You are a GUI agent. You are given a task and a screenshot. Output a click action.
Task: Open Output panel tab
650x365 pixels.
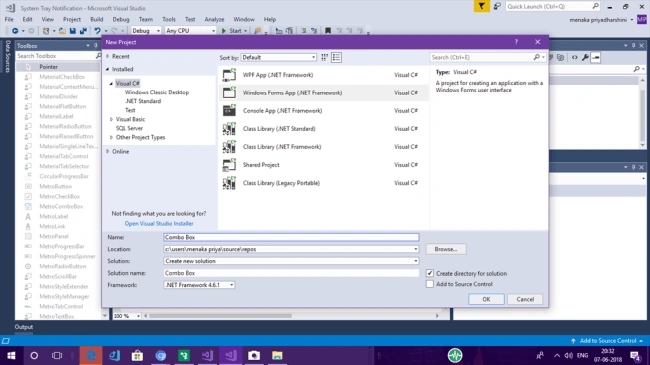click(x=24, y=327)
